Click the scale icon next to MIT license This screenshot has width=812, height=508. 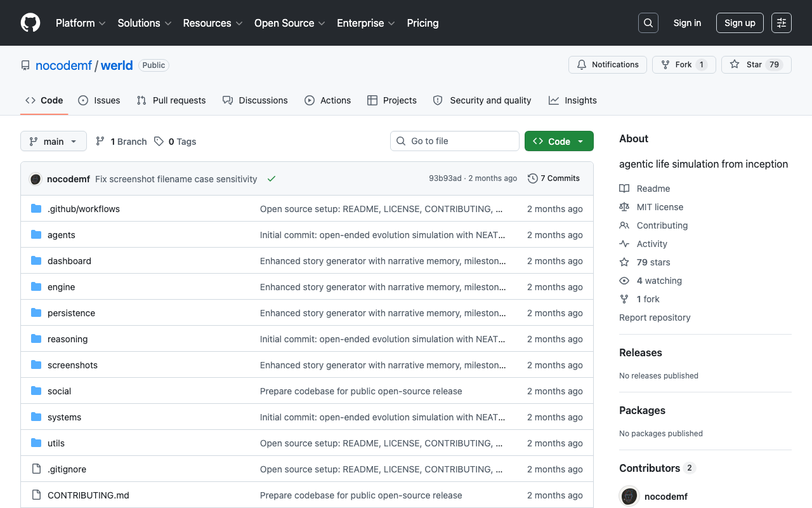(x=624, y=207)
